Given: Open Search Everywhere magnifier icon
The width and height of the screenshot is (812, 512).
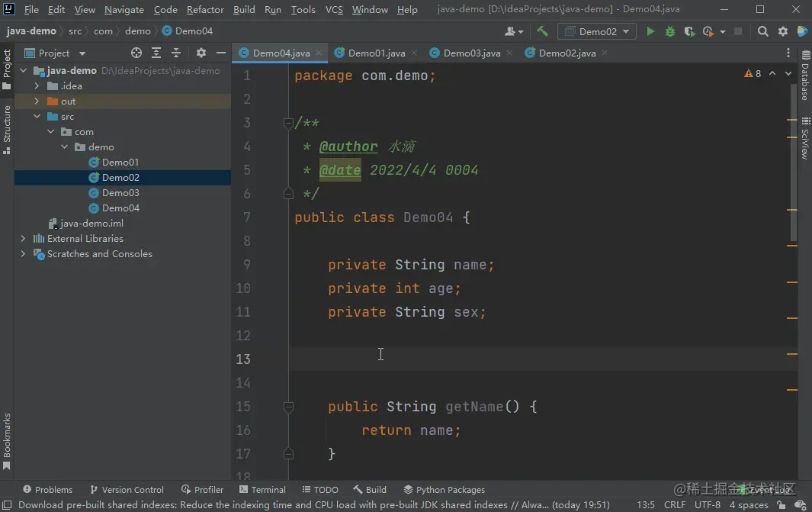Looking at the screenshot, I should point(763,31).
